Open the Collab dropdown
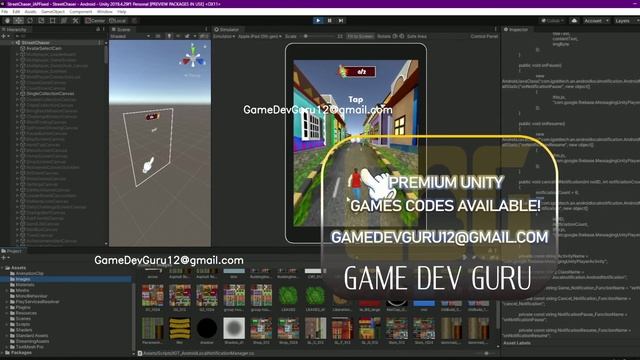This screenshot has height=360, width=640. click(x=552, y=20)
